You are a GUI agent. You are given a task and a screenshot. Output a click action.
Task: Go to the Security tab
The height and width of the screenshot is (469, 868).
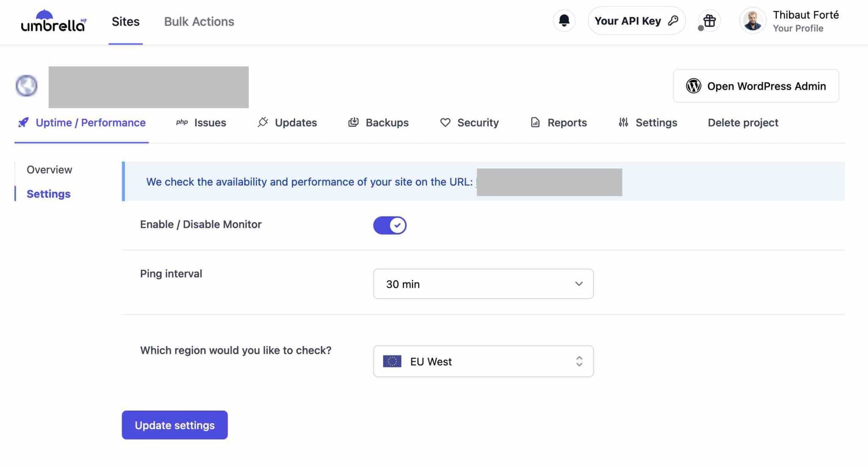[x=469, y=122]
